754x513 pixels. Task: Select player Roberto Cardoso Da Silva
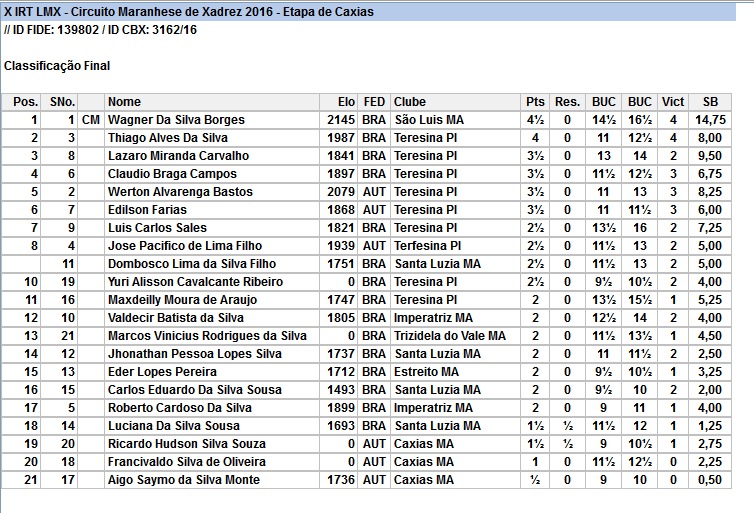(x=179, y=408)
